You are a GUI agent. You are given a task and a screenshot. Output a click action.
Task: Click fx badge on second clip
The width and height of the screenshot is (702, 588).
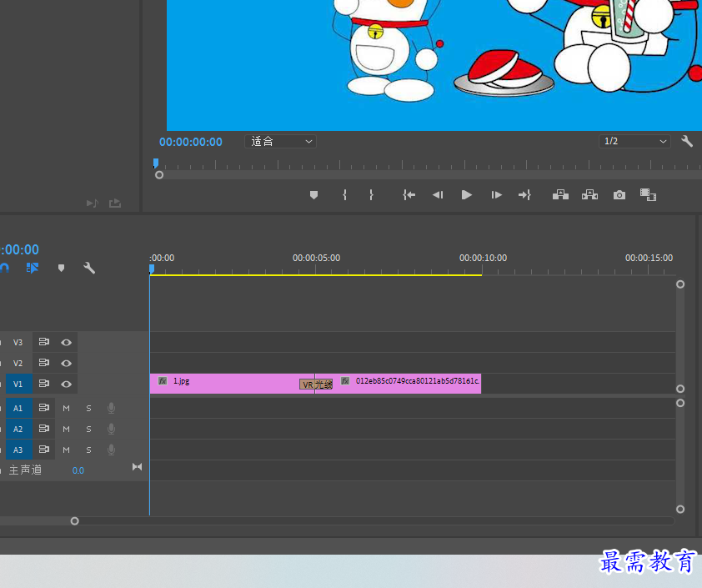[345, 381]
